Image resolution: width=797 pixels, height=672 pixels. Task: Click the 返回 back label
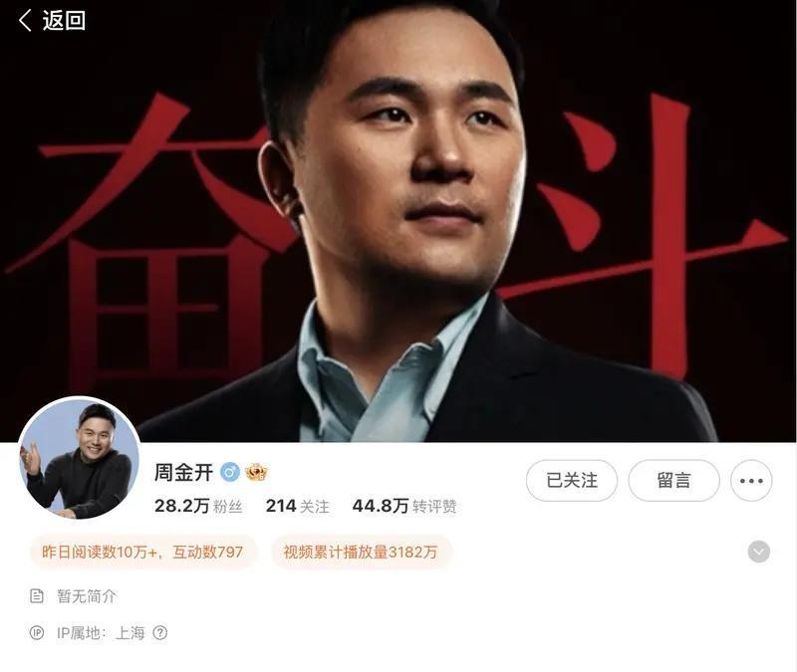(64, 21)
